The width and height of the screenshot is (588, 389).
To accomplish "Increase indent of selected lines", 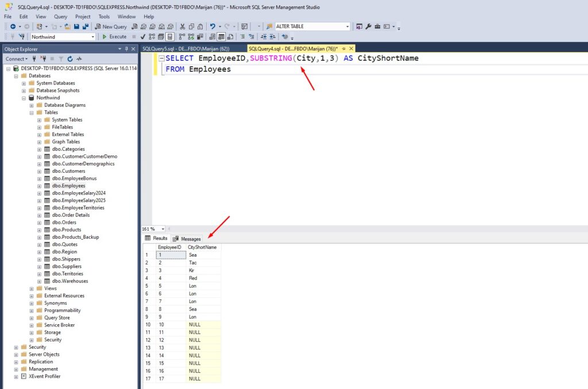I will (x=273, y=37).
